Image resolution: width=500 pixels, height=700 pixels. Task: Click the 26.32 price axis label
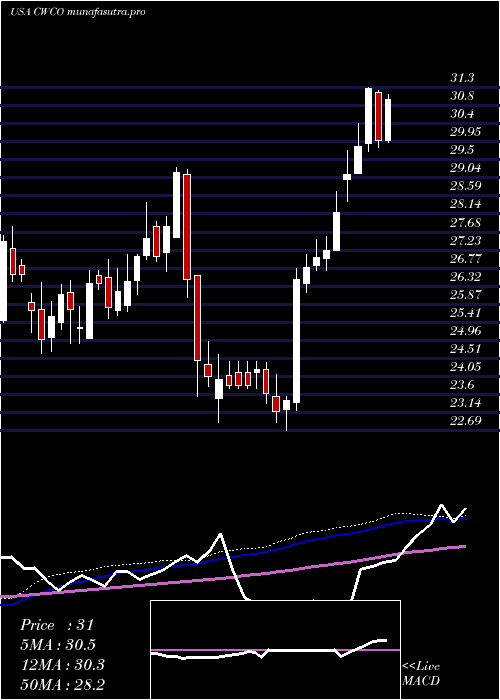(465, 277)
